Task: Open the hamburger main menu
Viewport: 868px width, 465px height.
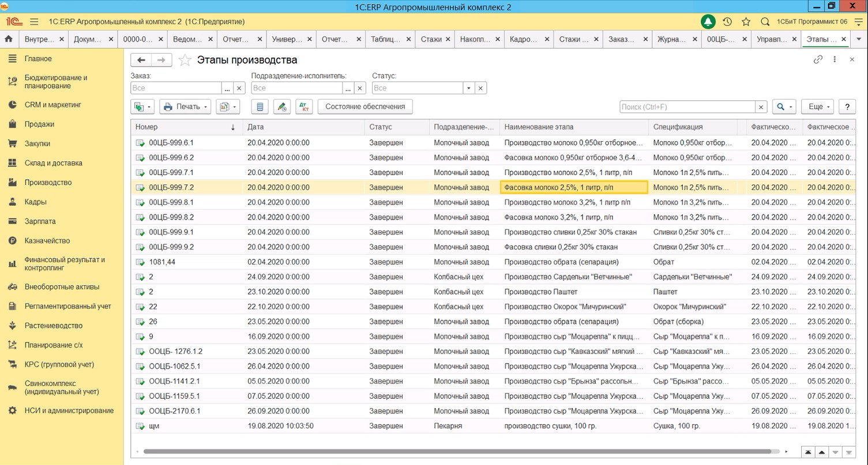Action: [33, 21]
